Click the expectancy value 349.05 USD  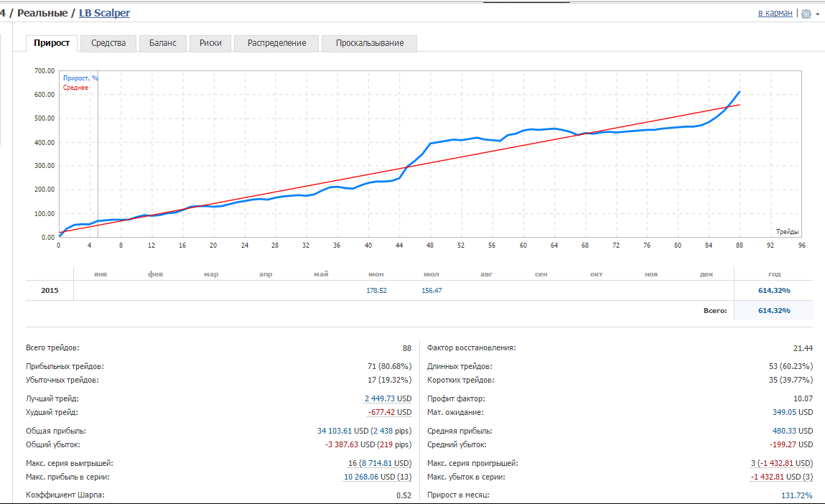(793, 412)
